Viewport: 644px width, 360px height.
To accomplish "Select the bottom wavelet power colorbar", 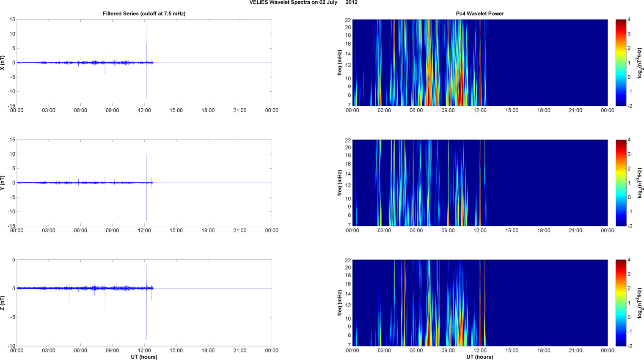I will (620, 303).
